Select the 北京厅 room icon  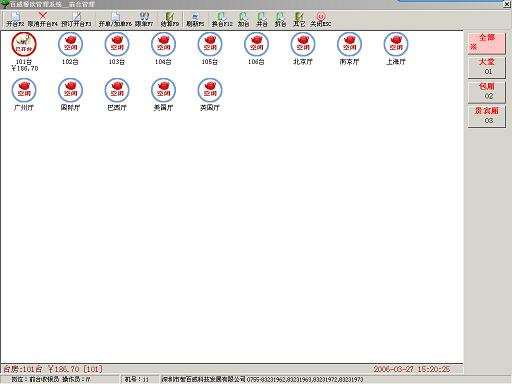(x=303, y=44)
